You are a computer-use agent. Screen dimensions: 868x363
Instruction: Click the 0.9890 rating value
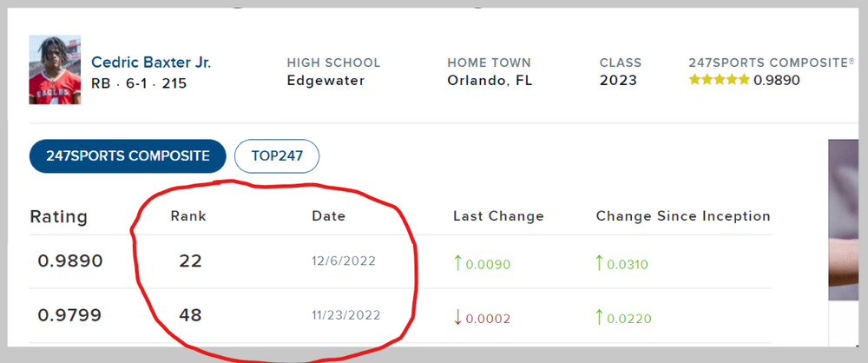(x=70, y=261)
